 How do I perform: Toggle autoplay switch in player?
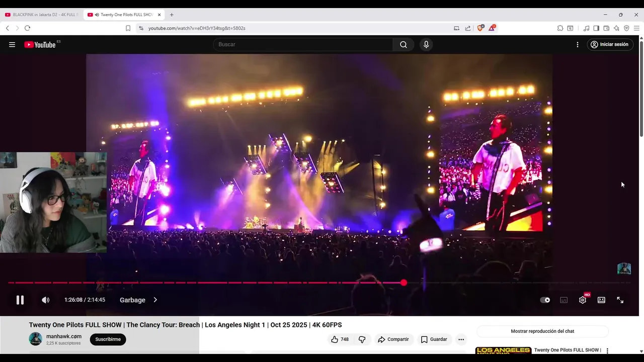pyautogui.click(x=545, y=300)
